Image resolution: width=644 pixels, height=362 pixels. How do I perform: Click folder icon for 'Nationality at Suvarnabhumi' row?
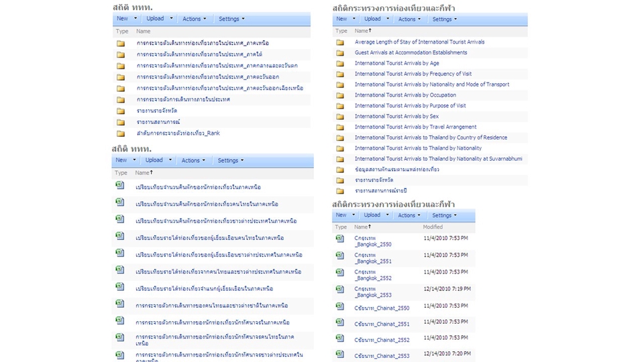tap(340, 160)
